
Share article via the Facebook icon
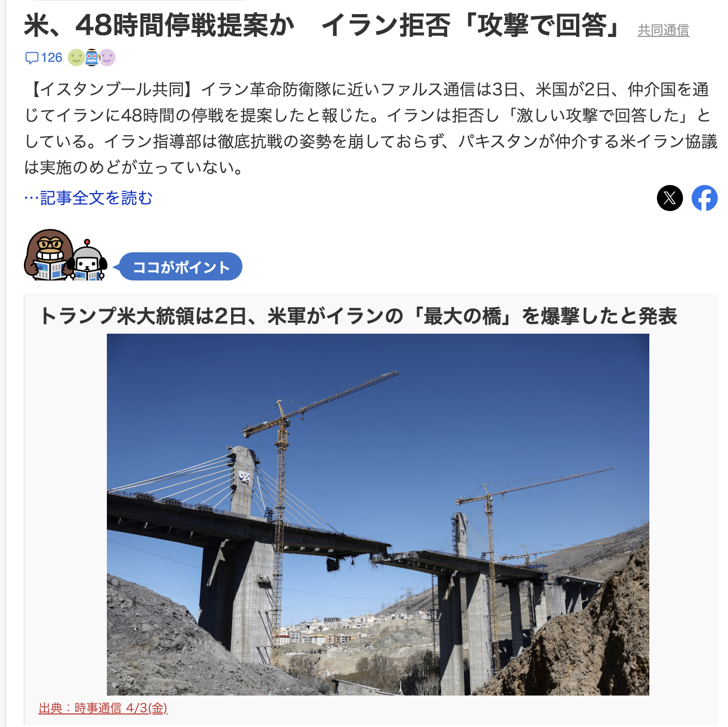click(705, 198)
